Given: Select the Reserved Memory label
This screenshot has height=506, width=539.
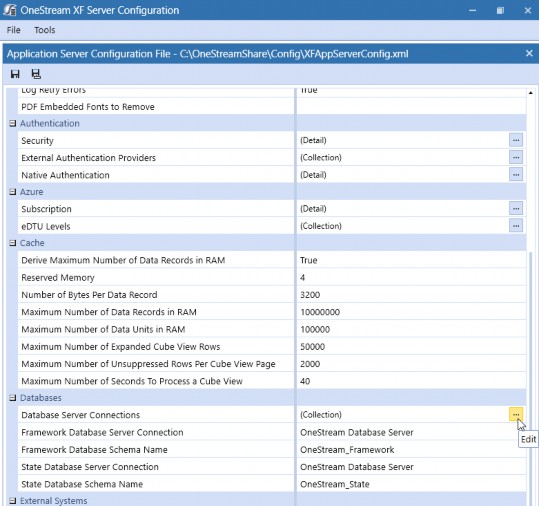Looking at the screenshot, I should tap(58, 277).
